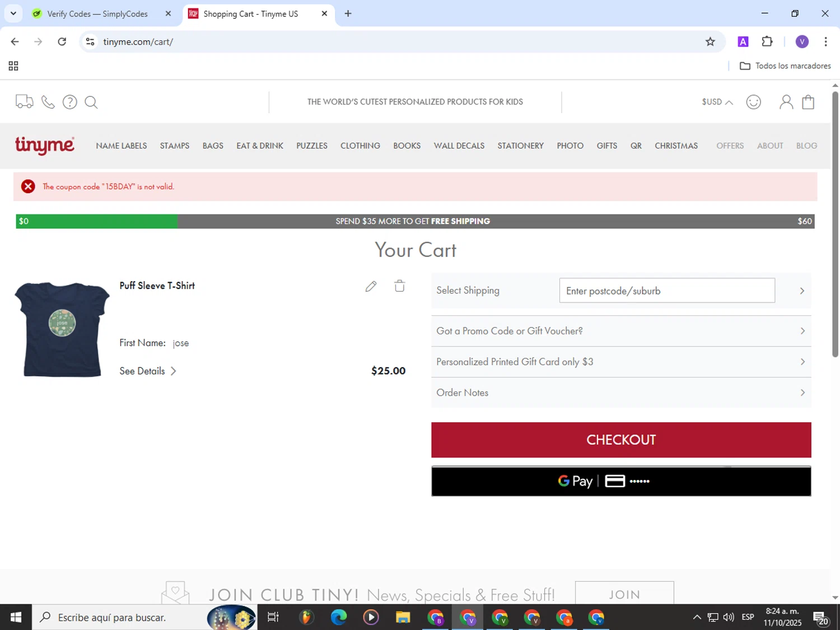This screenshot has height=630, width=840.
Task: Open the volume control in system tray
Action: (x=729, y=617)
